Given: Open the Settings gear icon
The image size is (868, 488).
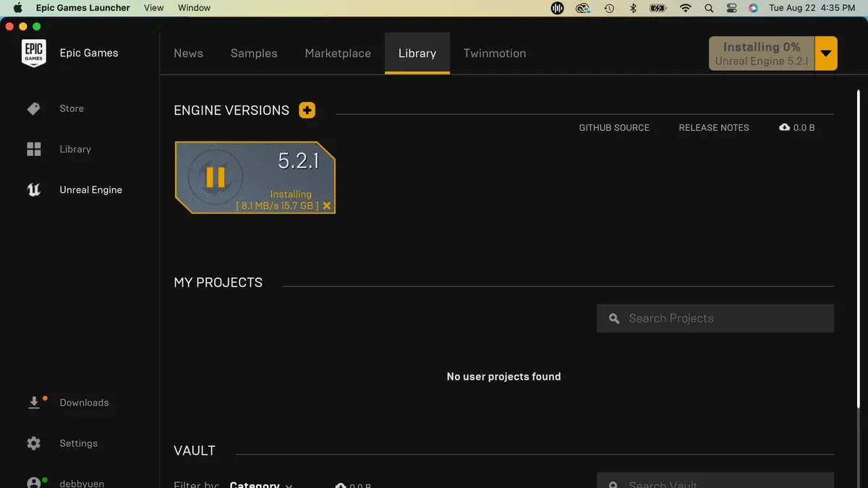Looking at the screenshot, I should pyautogui.click(x=34, y=443).
